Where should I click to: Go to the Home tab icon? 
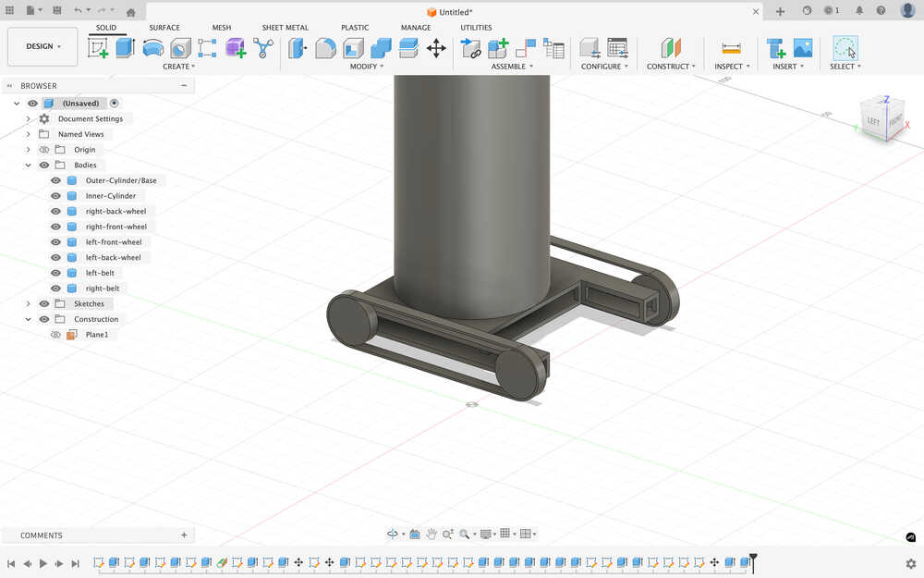pos(131,12)
